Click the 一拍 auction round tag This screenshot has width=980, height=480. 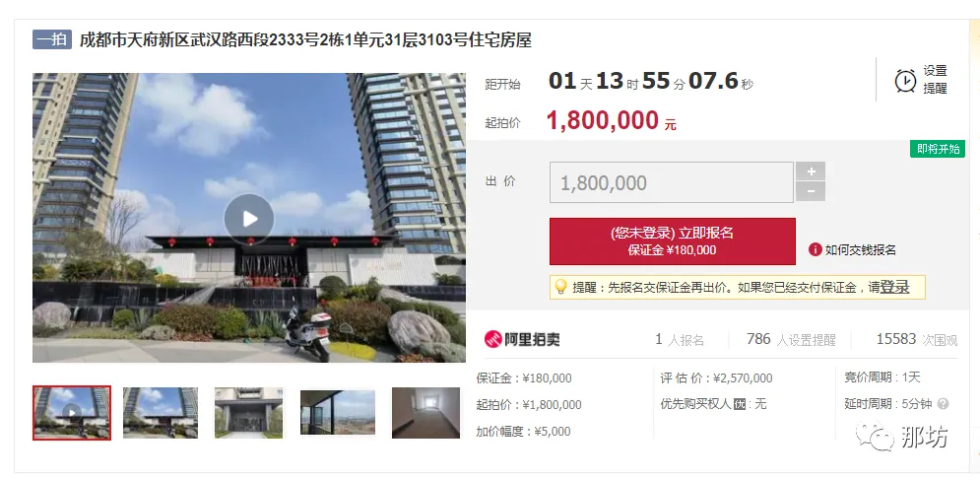click(52, 39)
